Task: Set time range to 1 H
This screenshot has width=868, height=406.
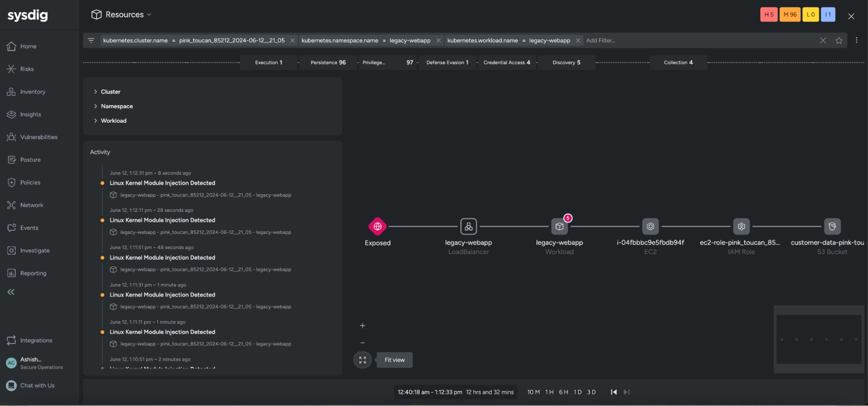Action: coord(549,392)
